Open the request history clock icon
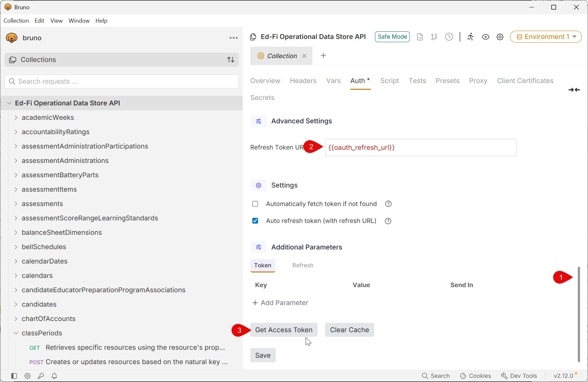The image size is (588, 382). (x=449, y=37)
